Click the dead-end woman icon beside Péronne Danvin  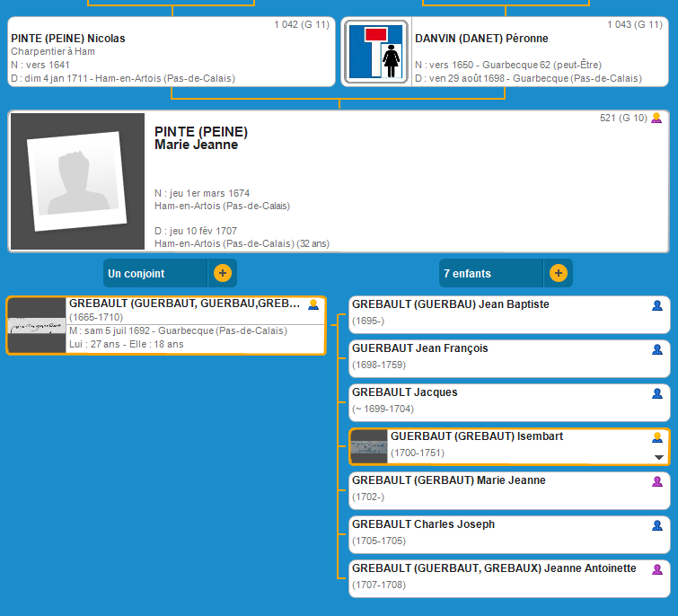374,53
